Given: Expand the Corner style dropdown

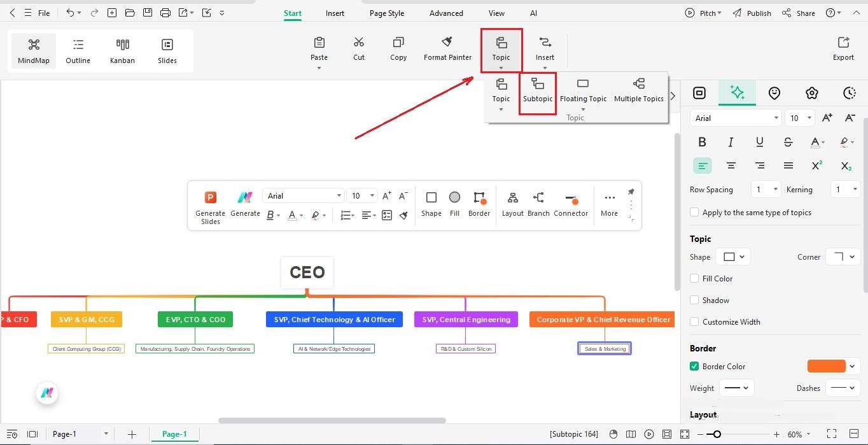Looking at the screenshot, I should pyautogui.click(x=843, y=257).
